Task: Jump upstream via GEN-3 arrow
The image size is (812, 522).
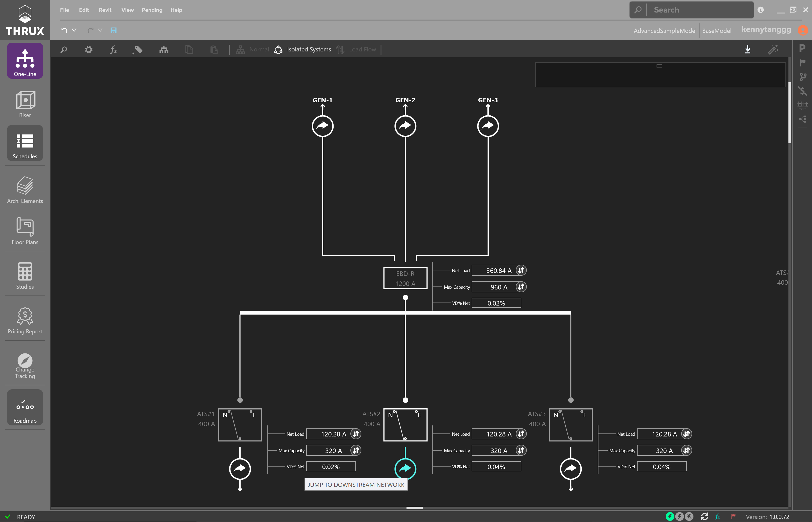Action: tap(488, 126)
